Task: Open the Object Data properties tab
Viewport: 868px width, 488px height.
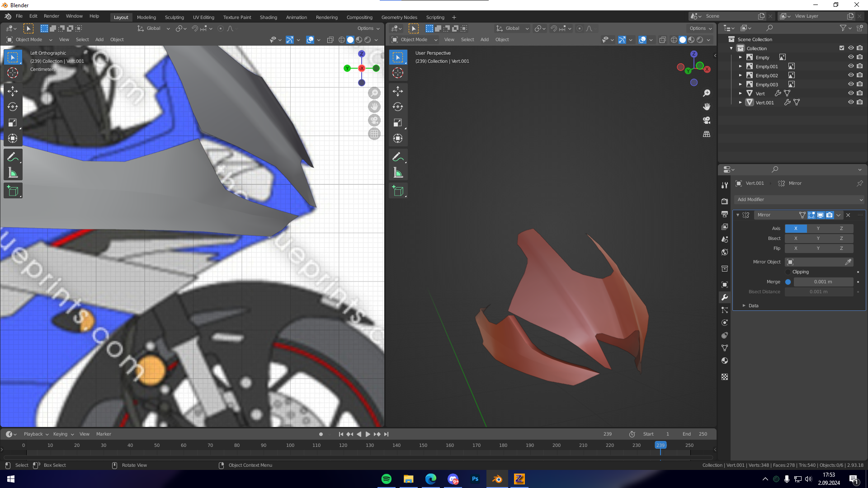Action: pos(725,348)
